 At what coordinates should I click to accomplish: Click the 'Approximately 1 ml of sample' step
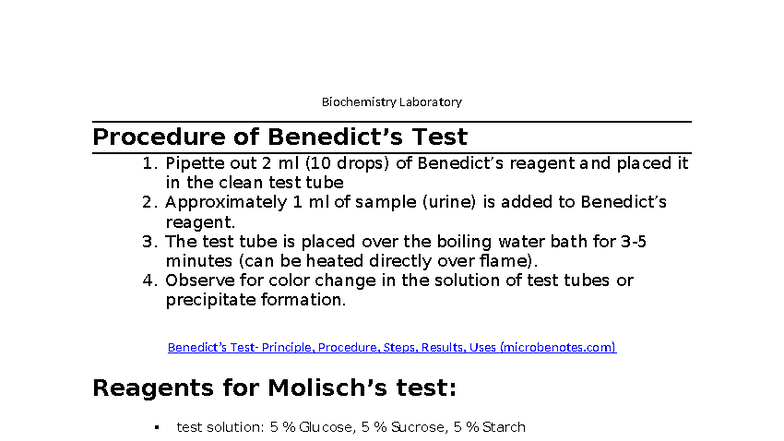(416, 212)
